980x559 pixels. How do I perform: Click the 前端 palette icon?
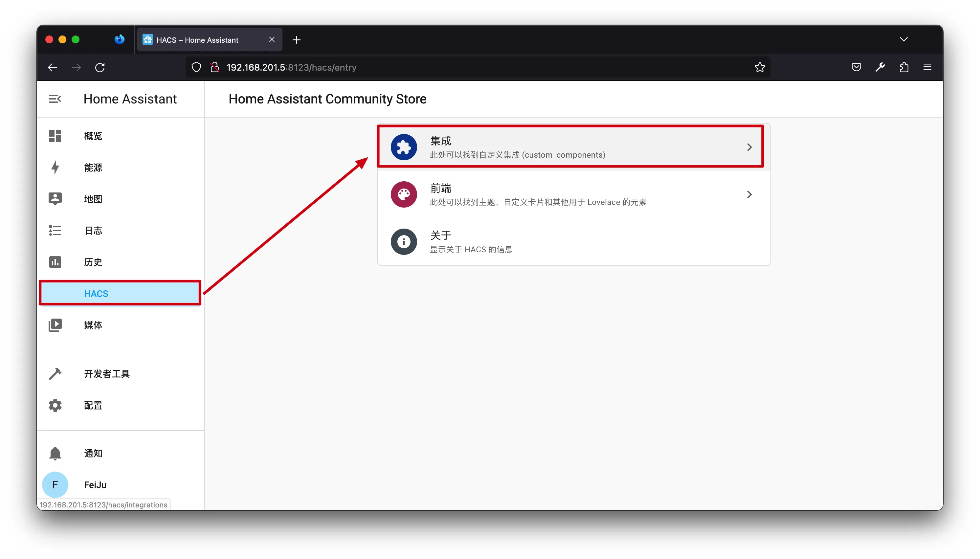pos(403,194)
